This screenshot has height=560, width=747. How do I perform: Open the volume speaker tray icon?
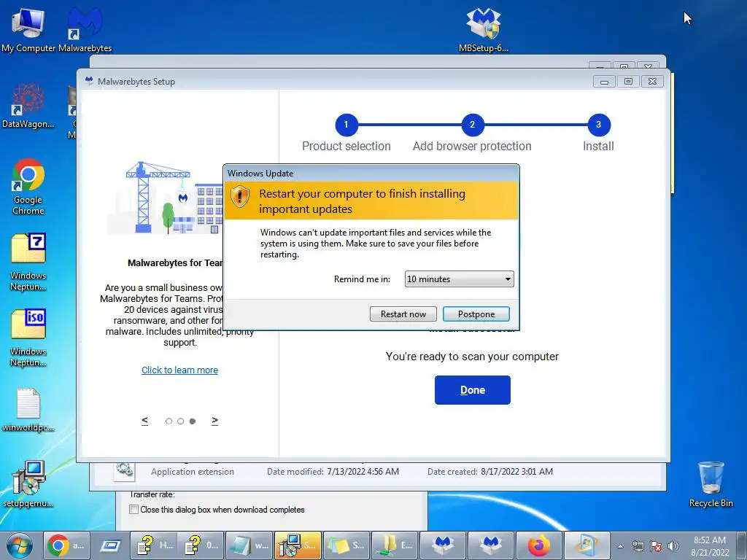673,546
